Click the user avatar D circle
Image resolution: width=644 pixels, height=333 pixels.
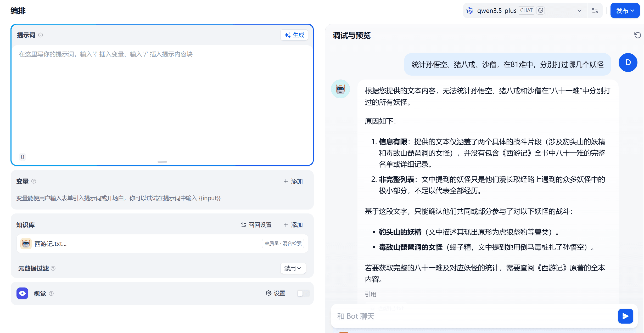click(628, 63)
